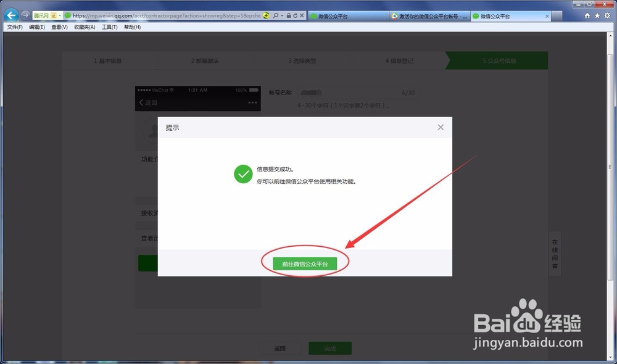Click the 你可以前往微信公众平台使用相关功能 text
The height and width of the screenshot is (364, 617).
(307, 181)
